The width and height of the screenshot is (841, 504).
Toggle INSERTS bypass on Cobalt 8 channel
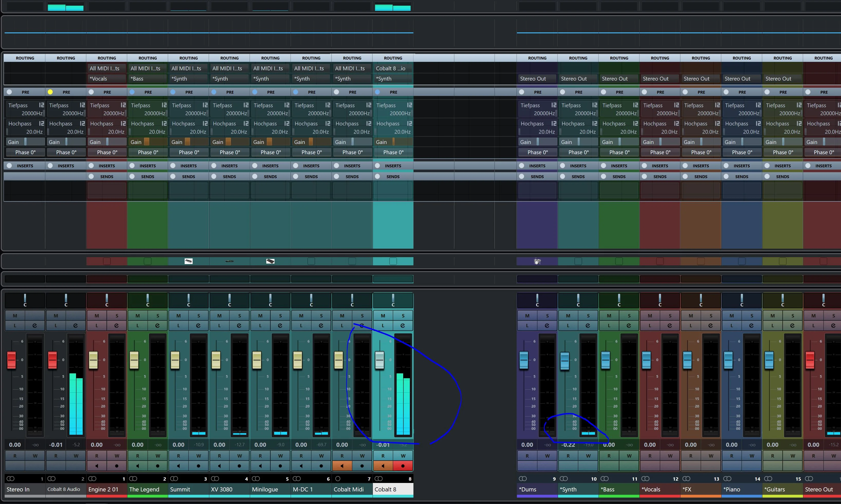tap(377, 166)
